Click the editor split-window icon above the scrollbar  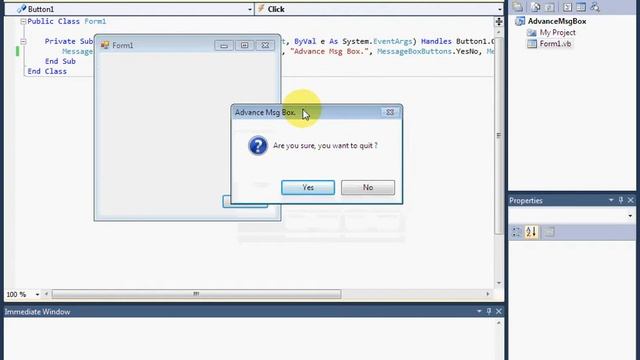499,22
